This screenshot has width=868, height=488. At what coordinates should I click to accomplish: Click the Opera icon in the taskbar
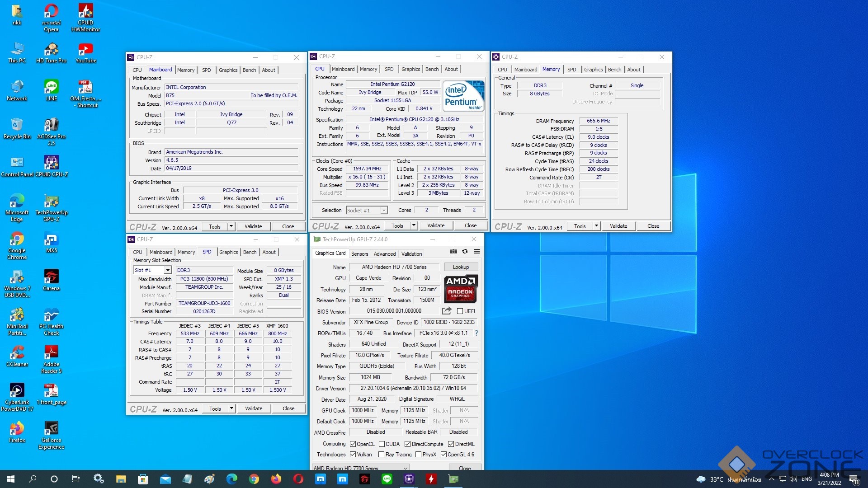coord(298,479)
